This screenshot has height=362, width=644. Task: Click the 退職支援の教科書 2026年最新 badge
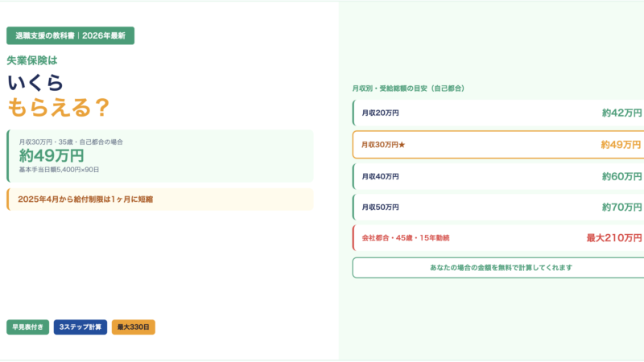70,35
